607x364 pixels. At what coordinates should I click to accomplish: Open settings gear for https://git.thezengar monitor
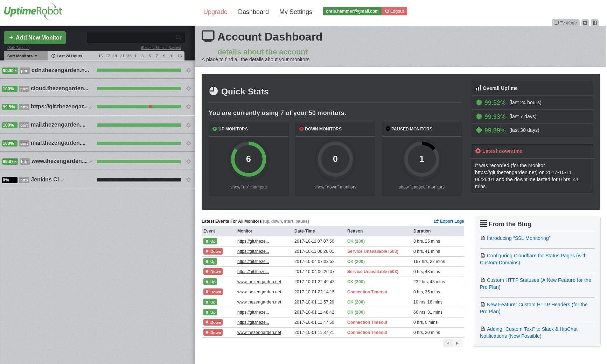188,107
